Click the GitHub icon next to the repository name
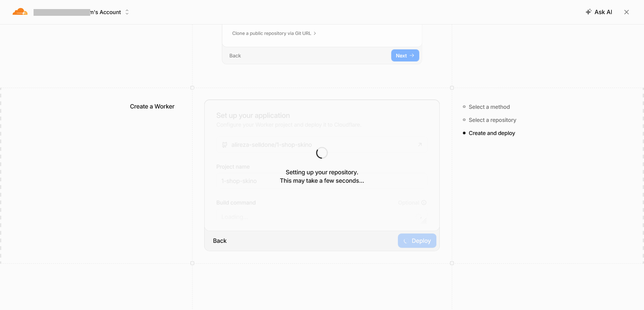This screenshot has width=644, height=310. pyautogui.click(x=225, y=145)
